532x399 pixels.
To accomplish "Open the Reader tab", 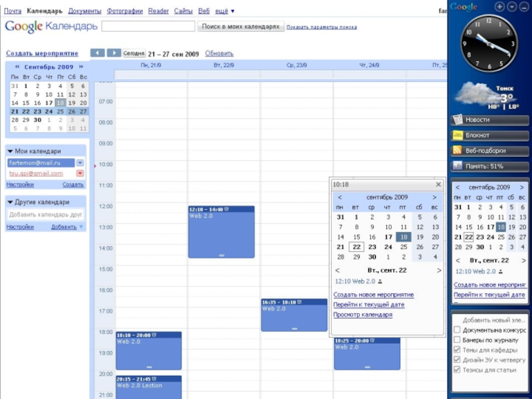I will click(158, 11).
